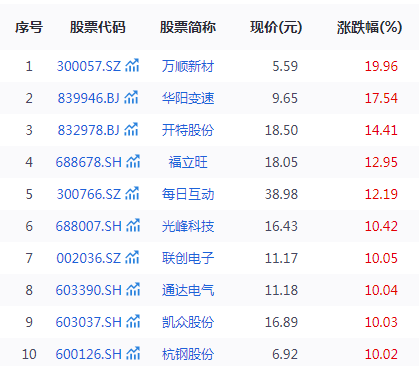The width and height of the screenshot is (419, 366).
Task: Open stock code 603037.SH
Action: (89, 322)
